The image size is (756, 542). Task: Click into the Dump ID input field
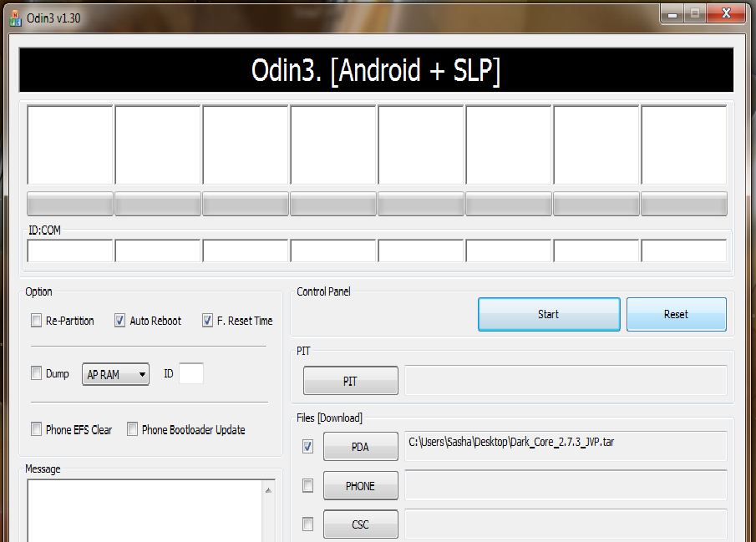click(x=191, y=373)
